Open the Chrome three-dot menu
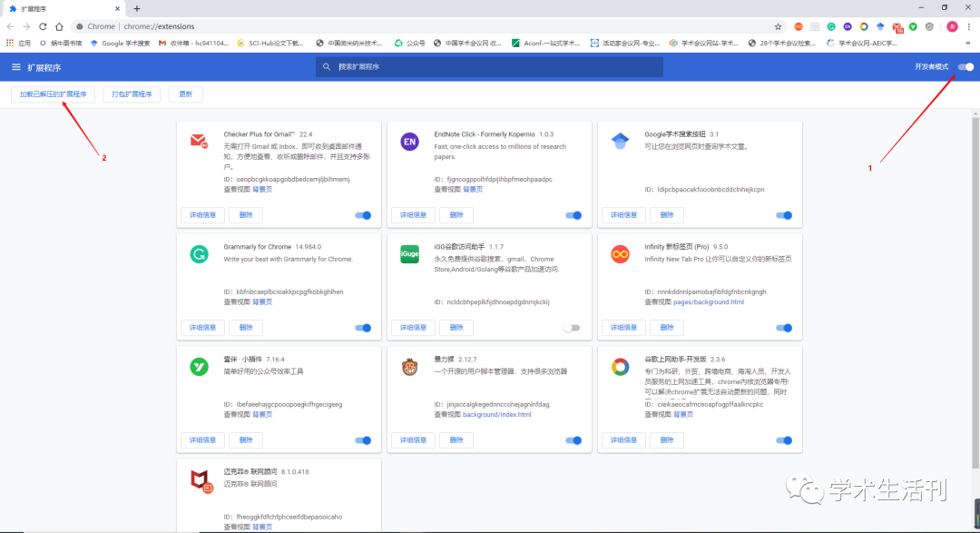The image size is (980, 533). point(969,26)
